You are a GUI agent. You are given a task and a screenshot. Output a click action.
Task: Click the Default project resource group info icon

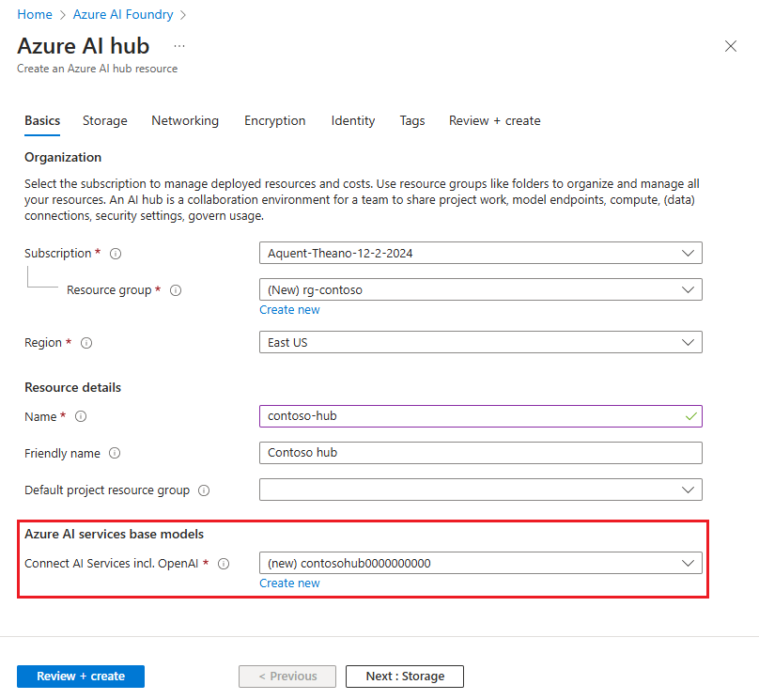tap(204, 490)
